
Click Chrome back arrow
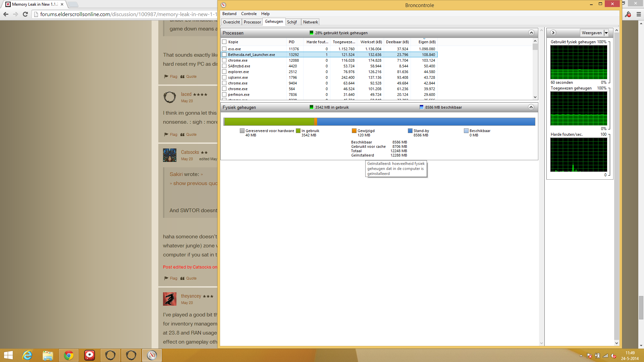point(6,14)
